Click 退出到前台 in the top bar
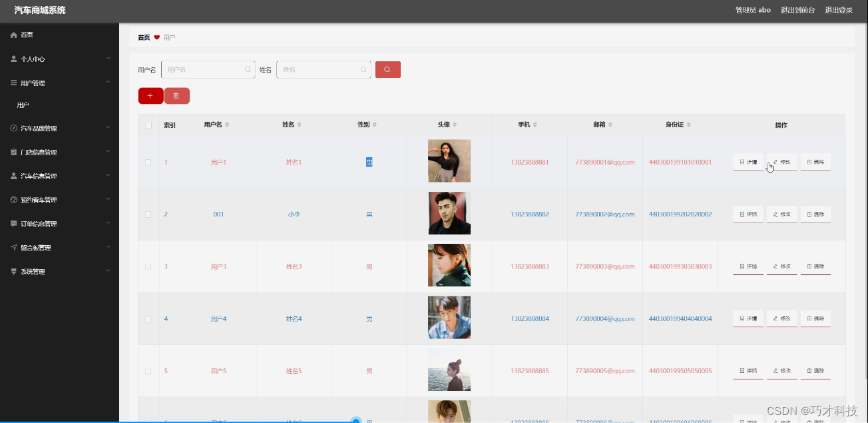868x423 pixels. click(x=797, y=10)
